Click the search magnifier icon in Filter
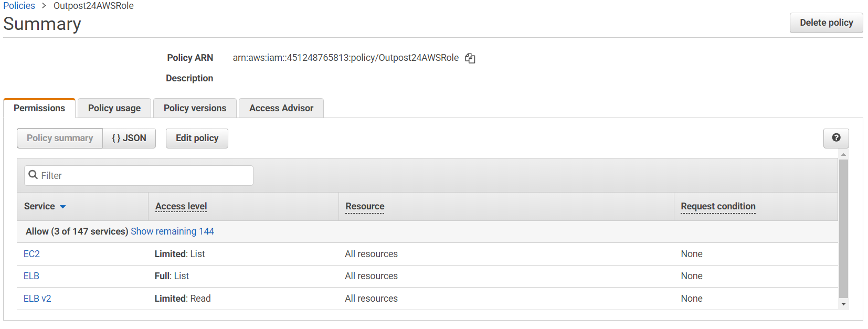The width and height of the screenshot is (868, 329). (x=33, y=175)
